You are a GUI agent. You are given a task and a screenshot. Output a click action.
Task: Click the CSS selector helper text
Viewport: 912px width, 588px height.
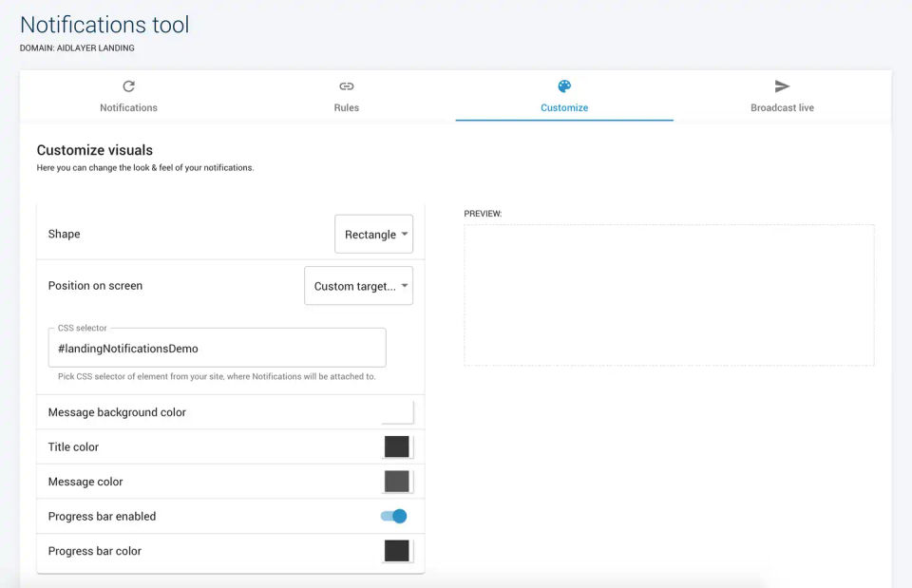coord(217,376)
